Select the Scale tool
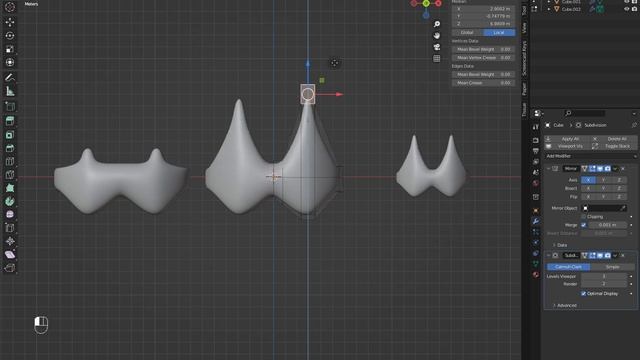 coord(10,49)
